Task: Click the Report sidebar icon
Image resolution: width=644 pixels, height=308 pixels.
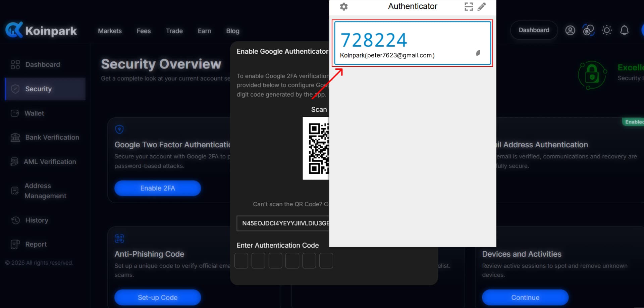Action: [15, 244]
